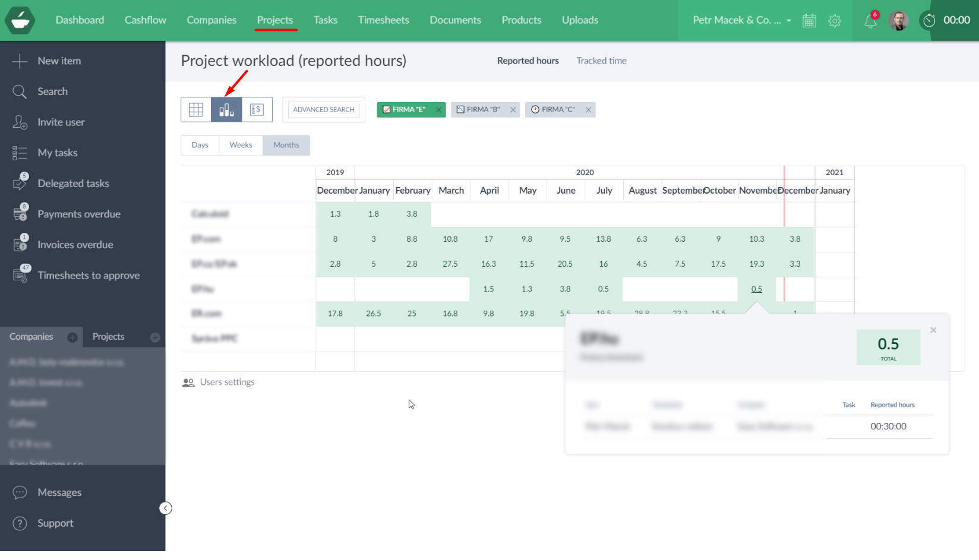Open the user avatar profile
Screen dimensions: 979x560
[899, 21]
